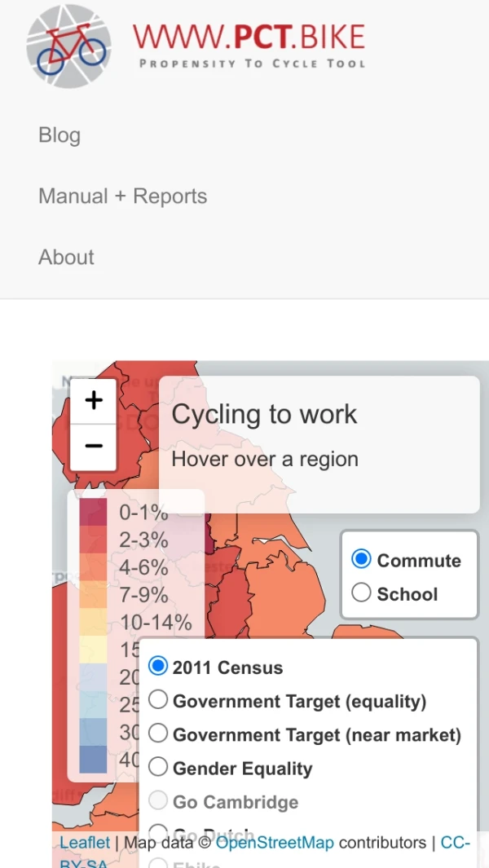Zoom out using the minus button
This screenshot has height=868, width=489.
(93, 445)
